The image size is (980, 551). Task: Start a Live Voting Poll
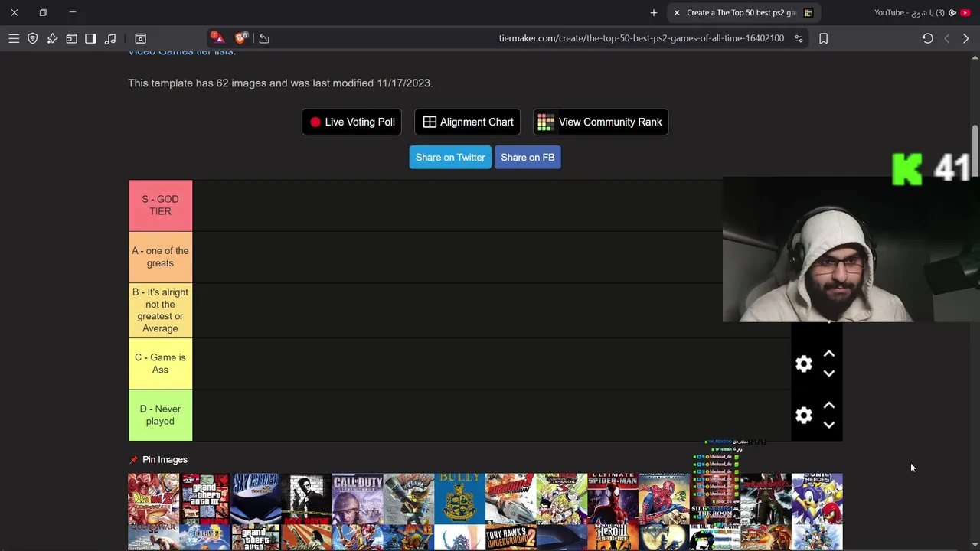(x=352, y=122)
